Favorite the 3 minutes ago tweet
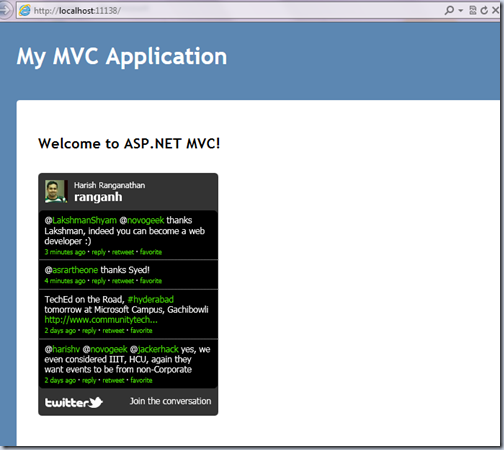This screenshot has height=450, width=504. coord(151,252)
